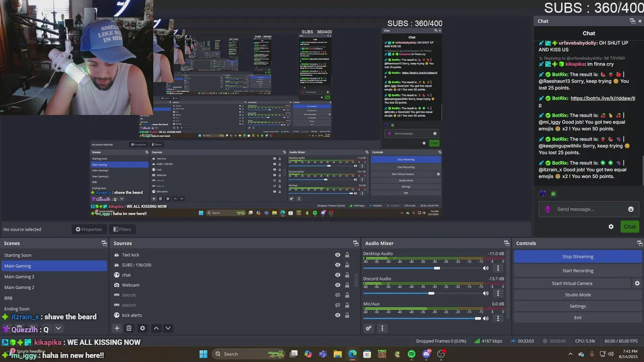The width and height of the screenshot is (644, 362).
Task: Enable Studio Mode
Action: (578, 295)
